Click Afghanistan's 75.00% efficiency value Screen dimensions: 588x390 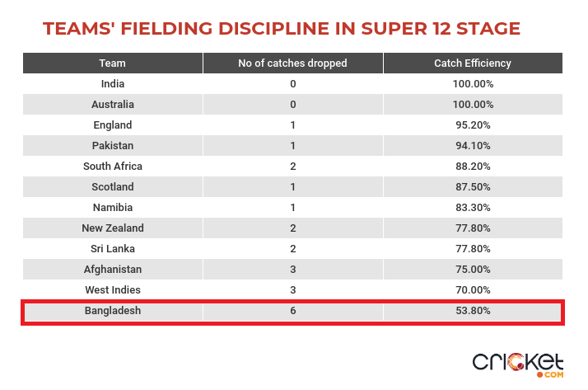tap(473, 270)
